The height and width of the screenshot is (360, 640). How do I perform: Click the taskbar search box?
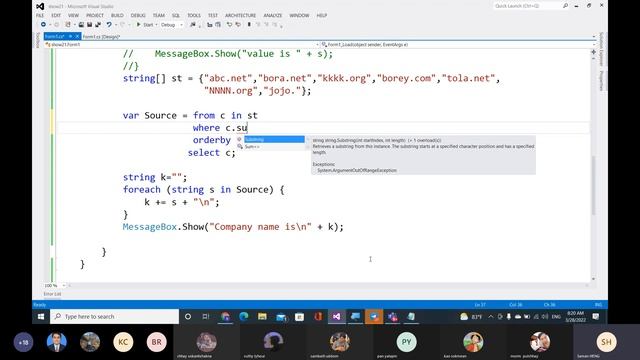114,317
